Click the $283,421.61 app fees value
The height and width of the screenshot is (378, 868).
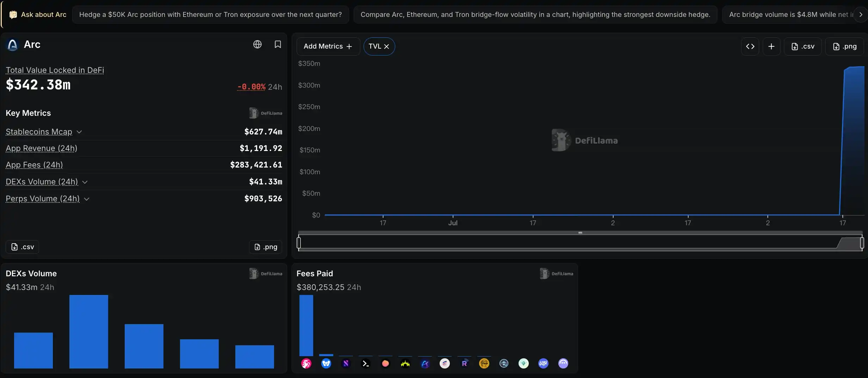256,165
